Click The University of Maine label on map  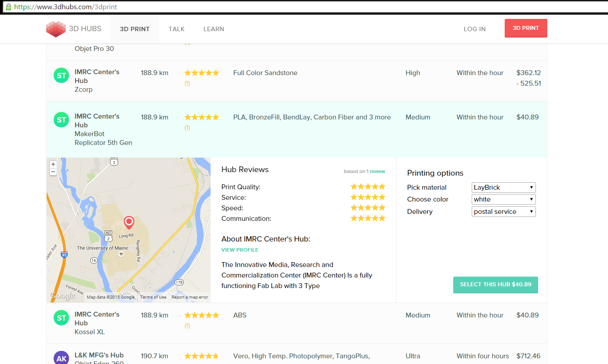102,248
